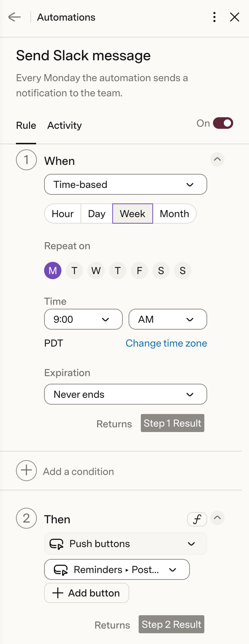Collapse the When step with chevron

pyautogui.click(x=217, y=159)
